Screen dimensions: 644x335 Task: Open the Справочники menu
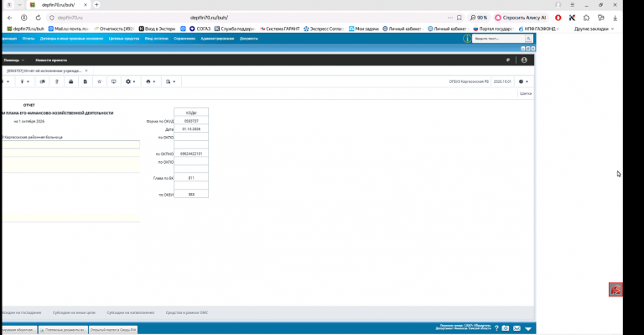(184, 39)
